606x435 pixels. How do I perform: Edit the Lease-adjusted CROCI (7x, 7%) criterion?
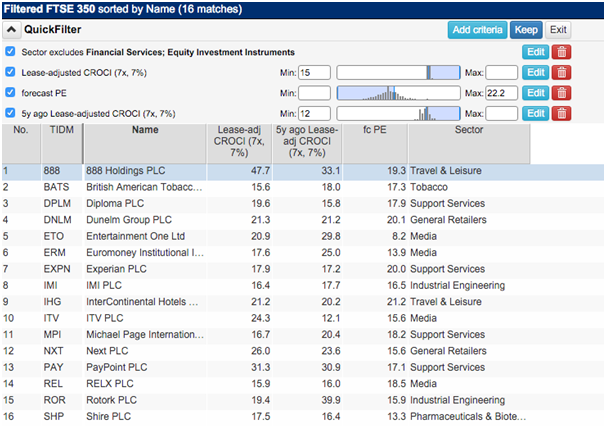pos(536,73)
